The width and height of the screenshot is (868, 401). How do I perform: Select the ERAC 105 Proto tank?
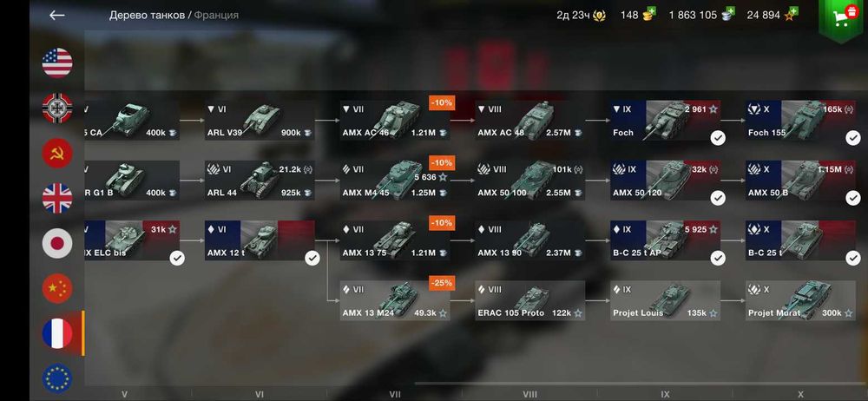pyautogui.click(x=529, y=300)
